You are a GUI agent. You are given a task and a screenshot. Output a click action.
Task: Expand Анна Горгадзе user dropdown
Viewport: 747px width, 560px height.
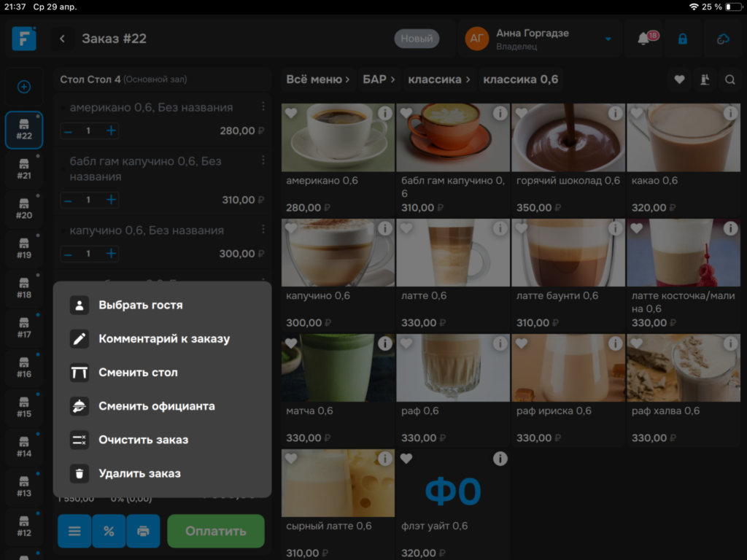pyautogui.click(x=608, y=39)
